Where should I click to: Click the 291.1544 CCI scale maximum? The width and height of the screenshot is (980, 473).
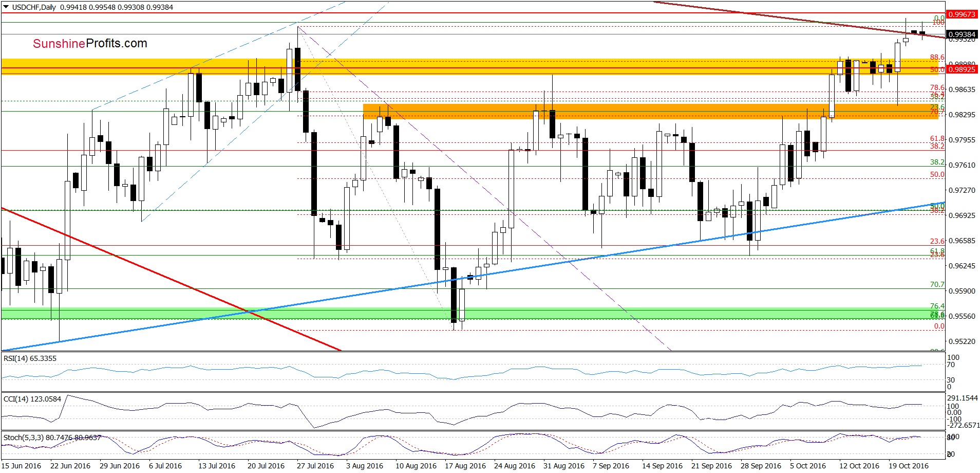click(x=963, y=398)
